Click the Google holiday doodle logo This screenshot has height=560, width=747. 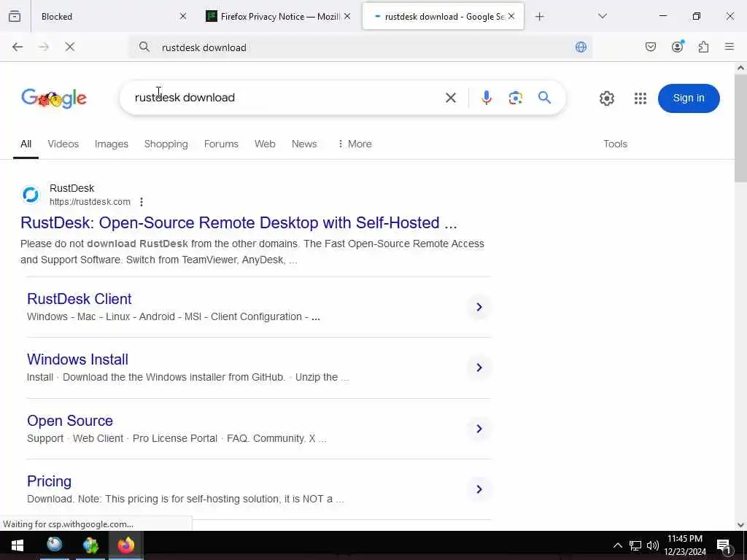tap(54, 98)
